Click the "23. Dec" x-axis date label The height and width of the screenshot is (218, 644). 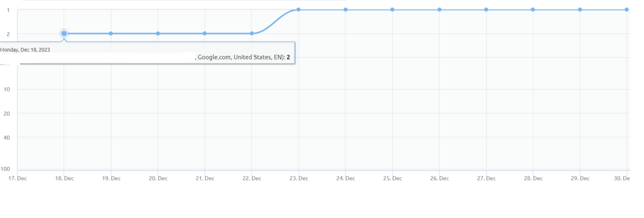click(299, 178)
